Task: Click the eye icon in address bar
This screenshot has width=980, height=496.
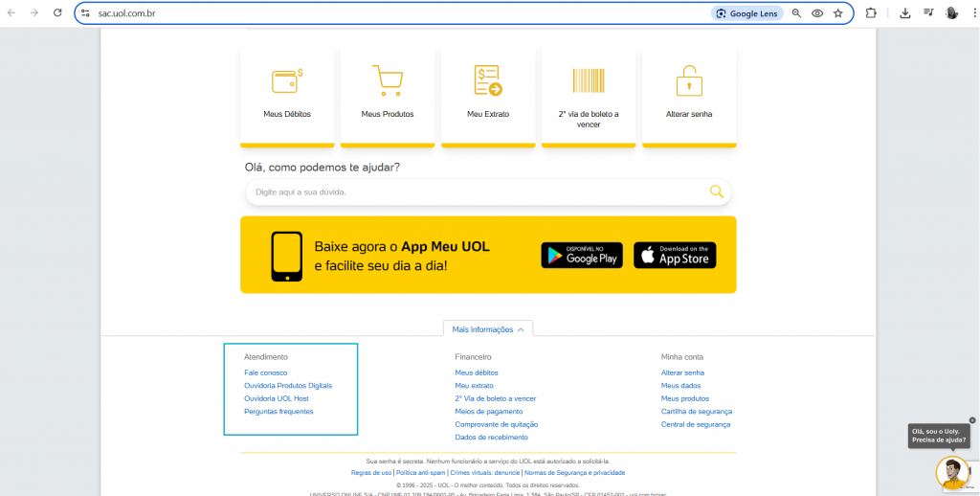Action: [x=817, y=13]
